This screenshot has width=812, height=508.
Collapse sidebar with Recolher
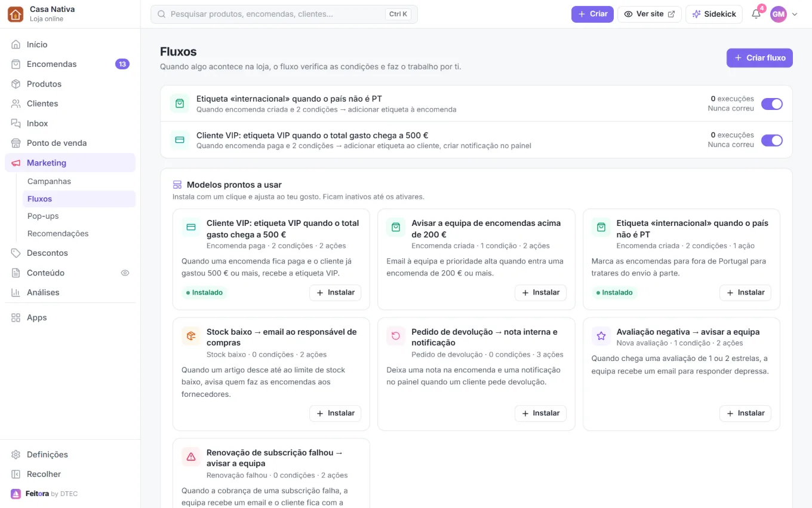click(70, 474)
